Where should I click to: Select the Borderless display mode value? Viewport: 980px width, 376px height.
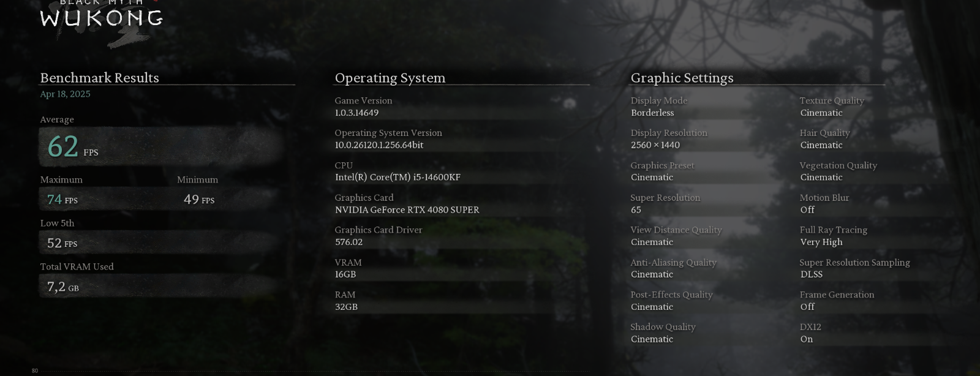coord(652,113)
